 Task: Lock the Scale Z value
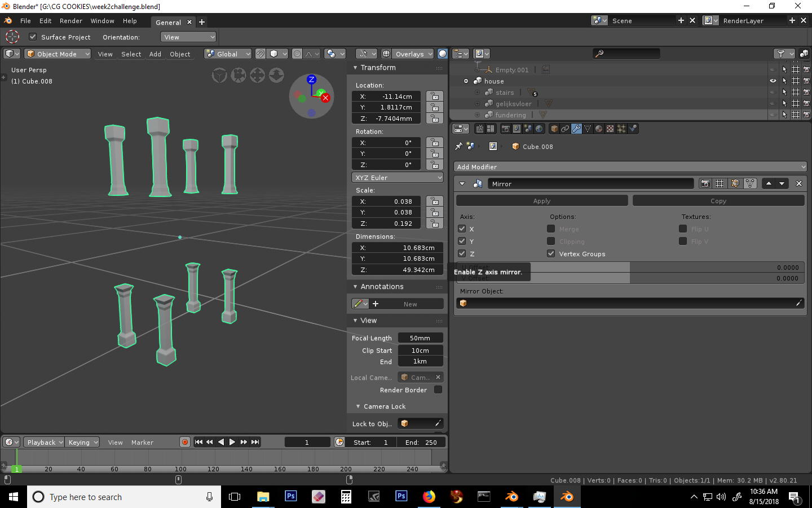click(x=434, y=224)
